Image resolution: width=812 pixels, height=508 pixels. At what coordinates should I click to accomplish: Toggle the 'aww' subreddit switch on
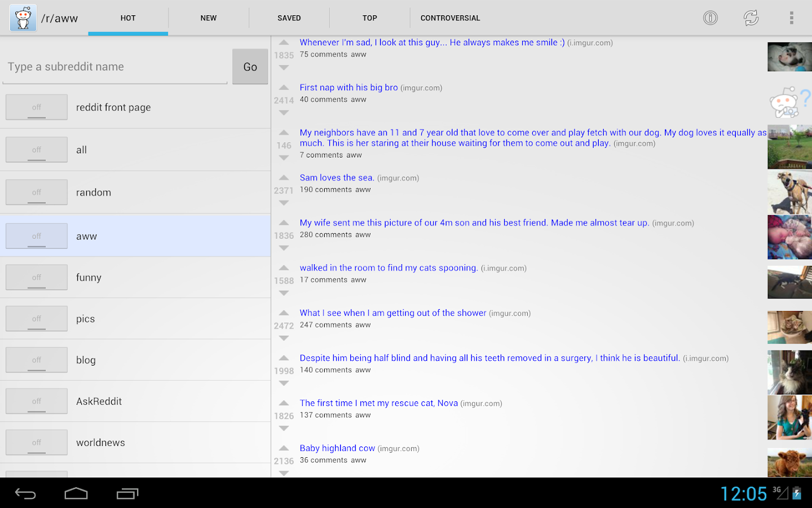pos(36,235)
